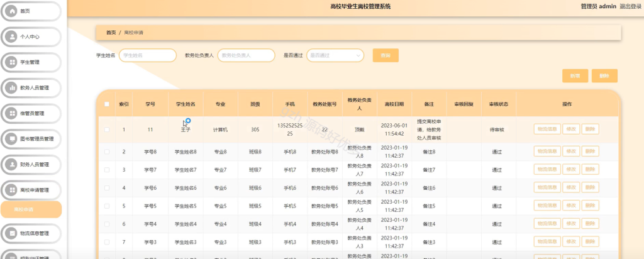Click the 首页 breadcrumb link
The width and height of the screenshot is (644, 259).
point(111,33)
